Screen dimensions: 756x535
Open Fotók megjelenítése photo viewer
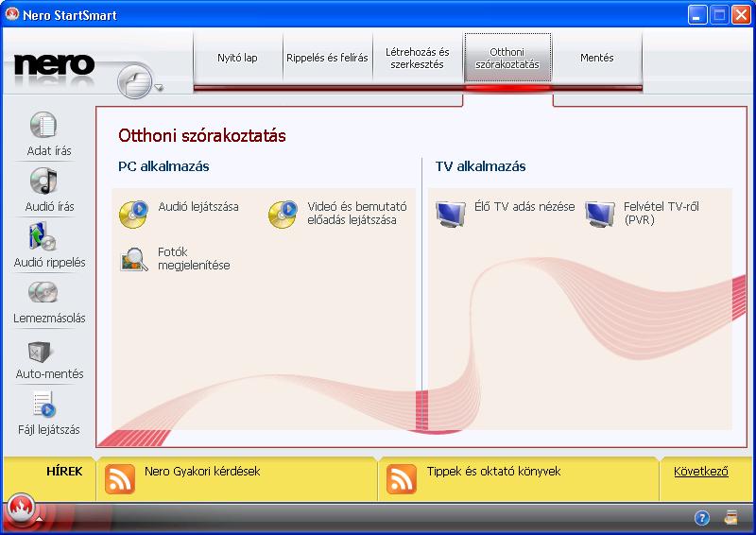click(x=133, y=259)
